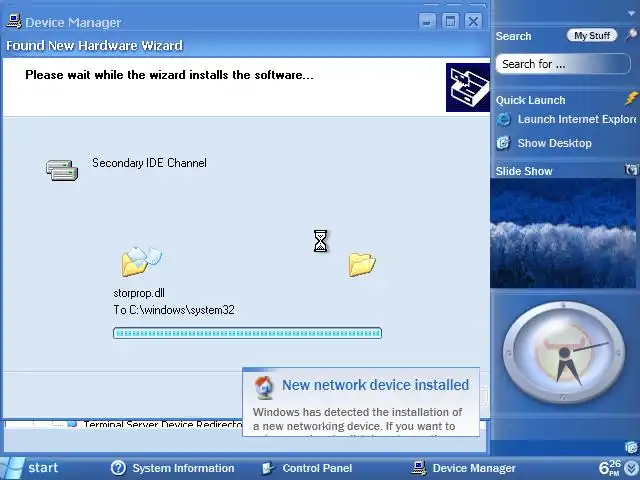Click the notification balloon body text

coord(358,419)
